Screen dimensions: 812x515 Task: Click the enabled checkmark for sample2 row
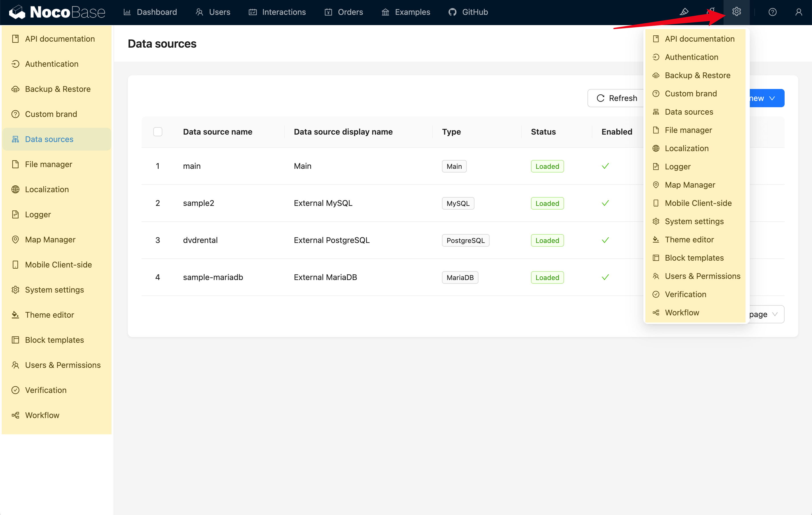coord(605,203)
